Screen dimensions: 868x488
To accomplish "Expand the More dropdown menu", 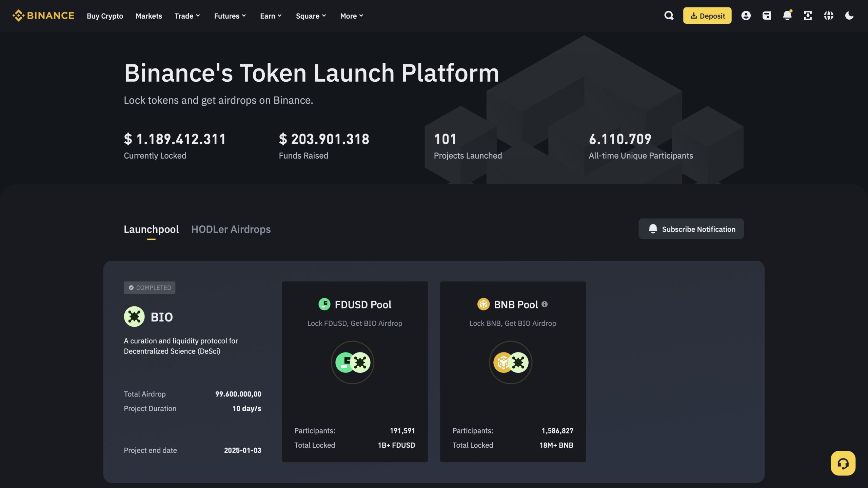I will click(x=352, y=16).
